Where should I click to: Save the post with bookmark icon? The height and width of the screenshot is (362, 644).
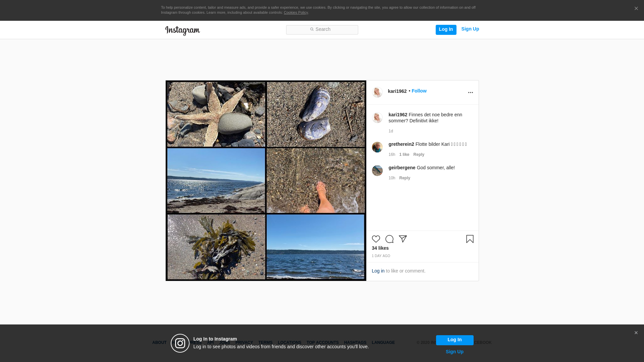[x=470, y=239]
